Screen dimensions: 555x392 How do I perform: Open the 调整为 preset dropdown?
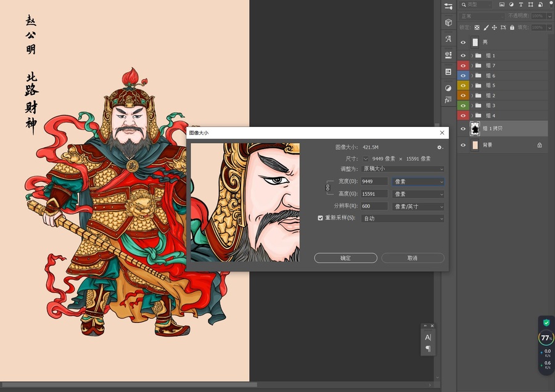[x=403, y=169]
